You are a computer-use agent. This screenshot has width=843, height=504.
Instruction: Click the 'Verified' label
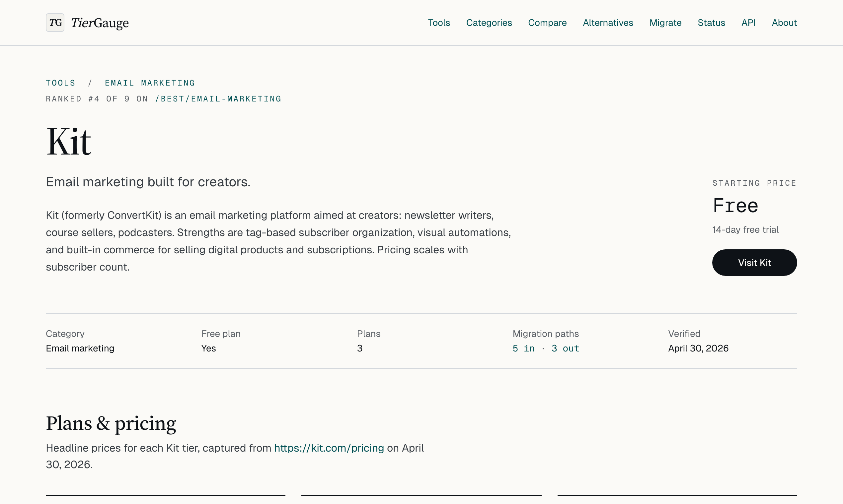[x=684, y=334]
